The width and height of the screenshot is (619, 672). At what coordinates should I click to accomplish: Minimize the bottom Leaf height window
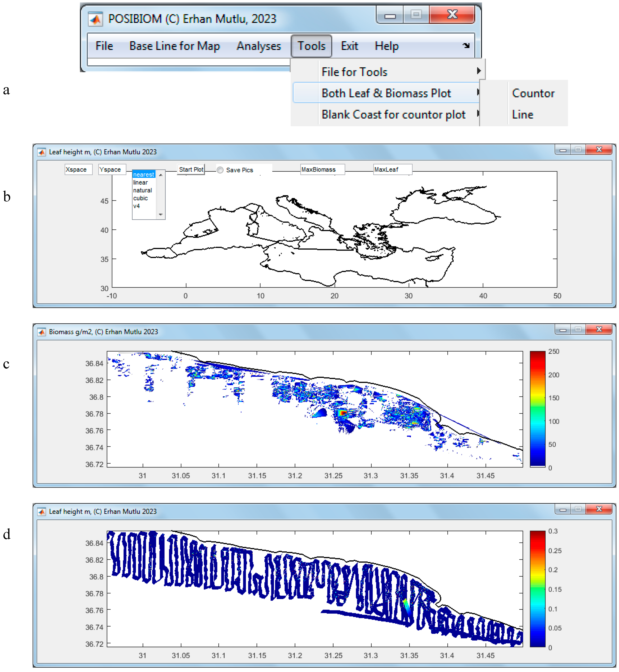[x=563, y=509]
